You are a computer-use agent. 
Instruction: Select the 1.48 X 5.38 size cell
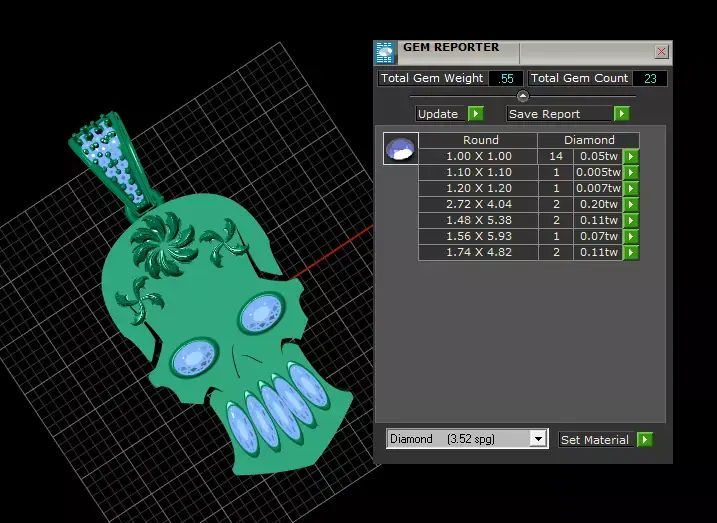[478, 220]
